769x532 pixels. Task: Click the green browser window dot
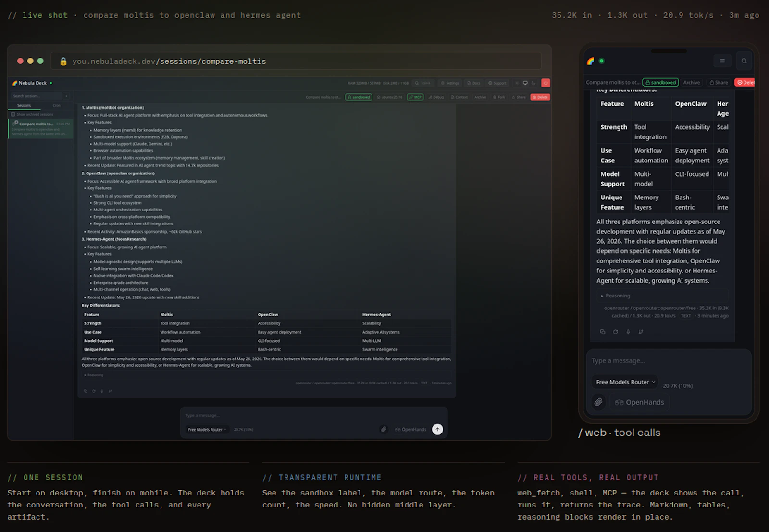click(x=40, y=61)
